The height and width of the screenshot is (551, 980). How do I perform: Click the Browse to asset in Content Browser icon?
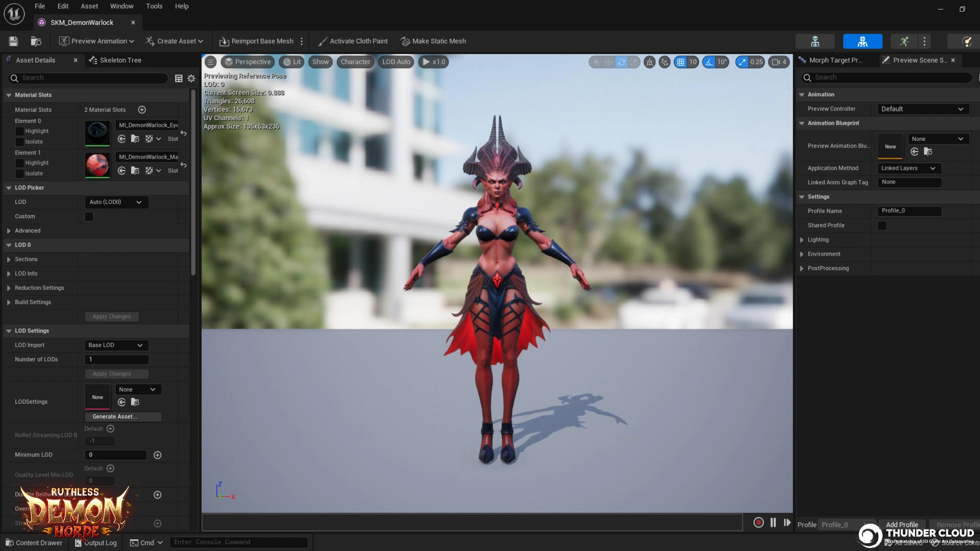[36, 41]
